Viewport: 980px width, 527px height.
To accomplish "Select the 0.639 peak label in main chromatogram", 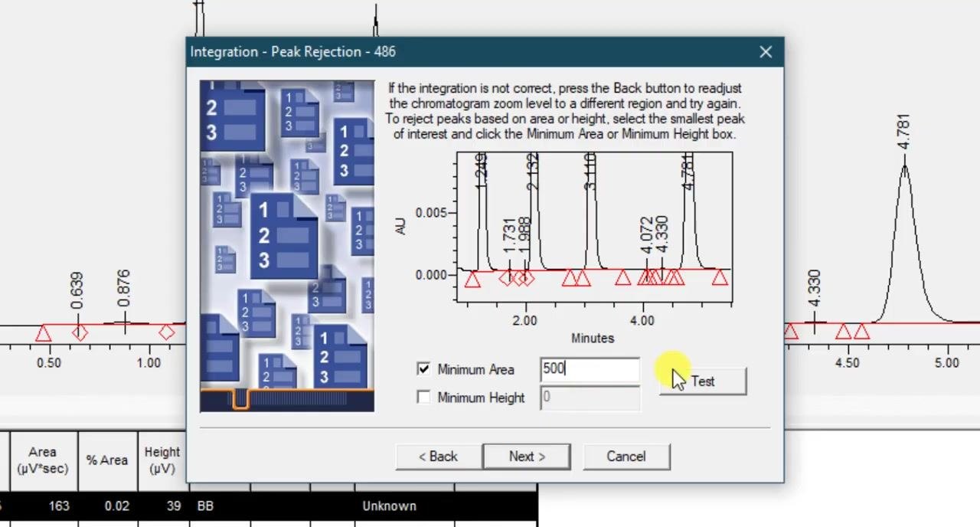I will pos(77,290).
